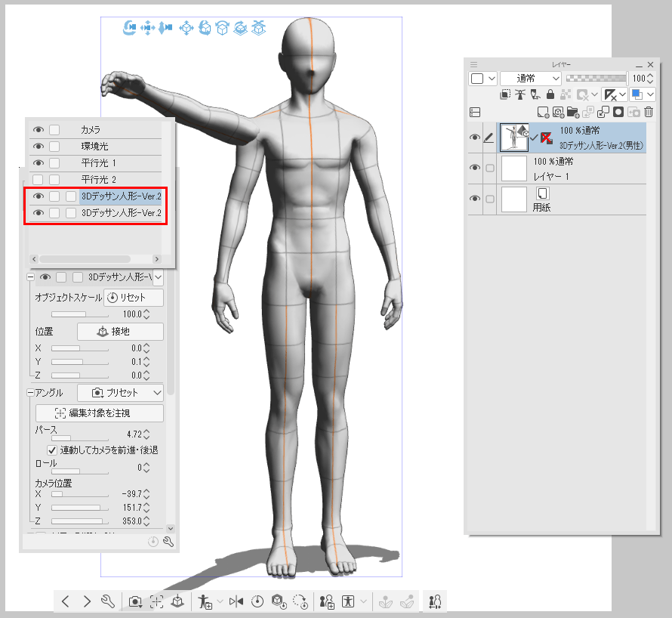Hide the 環境光 item in object list
Viewport: 672px width, 618px height.
pyautogui.click(x=39, y=147)
